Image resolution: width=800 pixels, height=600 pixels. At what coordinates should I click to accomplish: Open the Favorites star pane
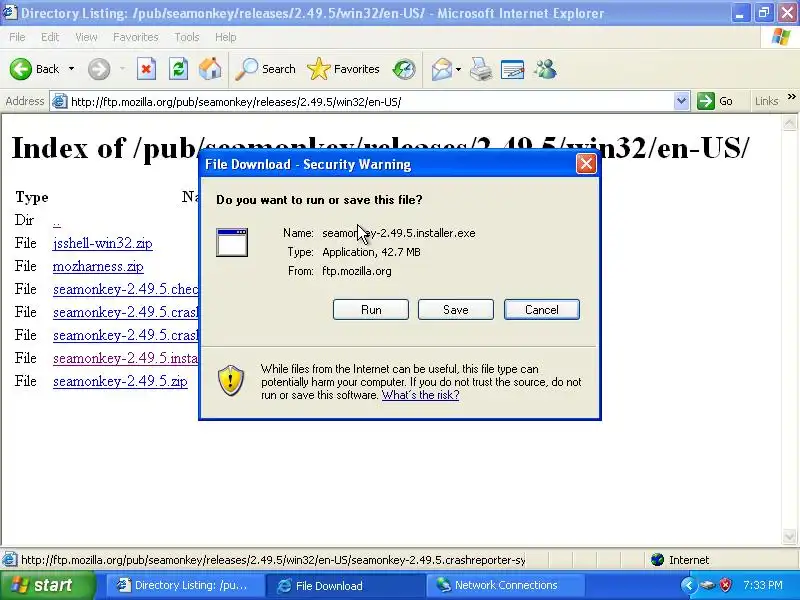tap(343, 69)
